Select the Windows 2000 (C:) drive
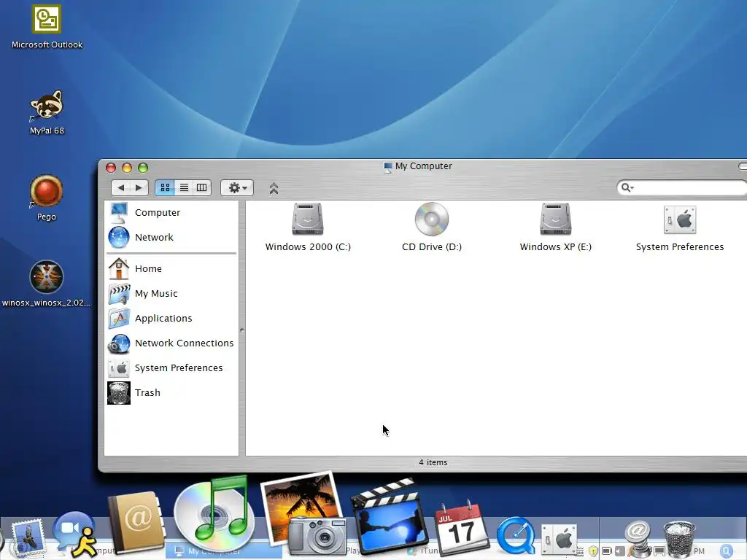747x560 pixels. coord(308,227)
